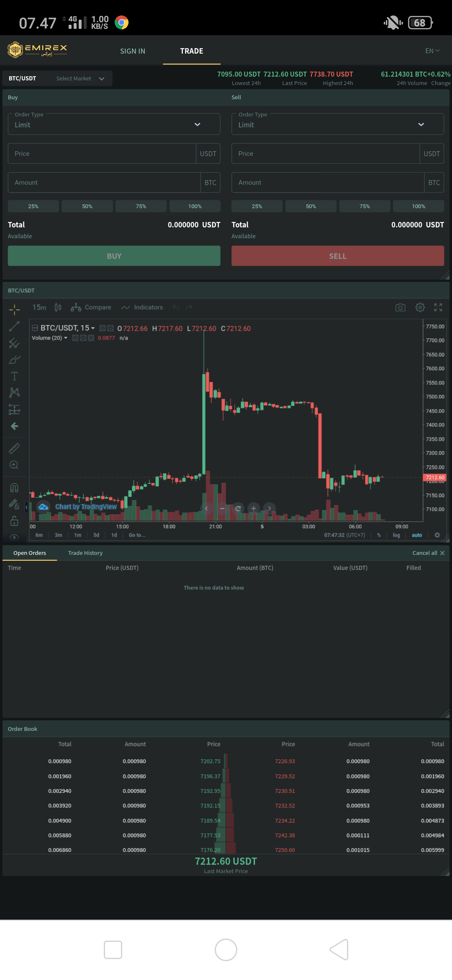Select 7202.75 bid in order book
452x980 pixels.
pyautogui.click(x=210, y=761)
